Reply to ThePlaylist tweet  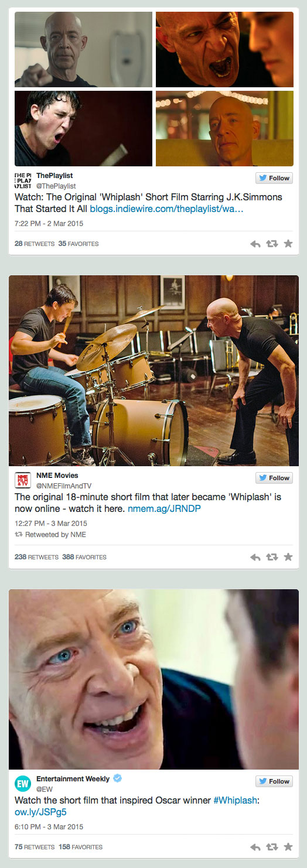(x=255, y=244)
